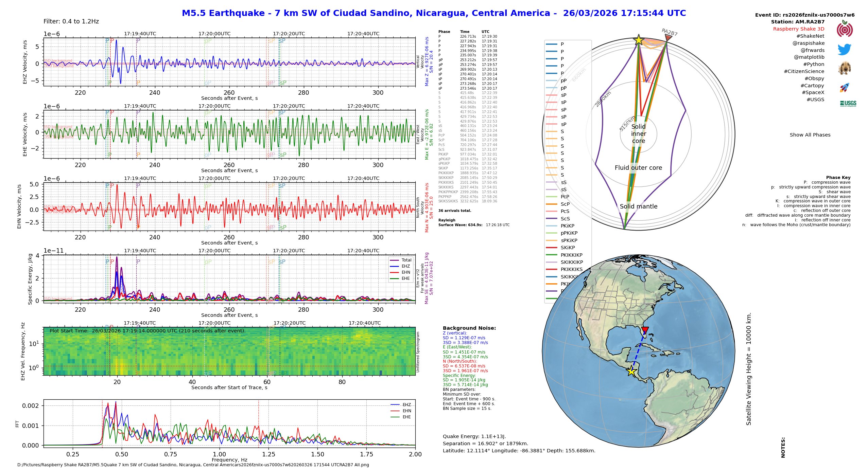Click the Raspberry Shake logo icon
This screenshot has height=471, width=868.
tap(845, 29)
